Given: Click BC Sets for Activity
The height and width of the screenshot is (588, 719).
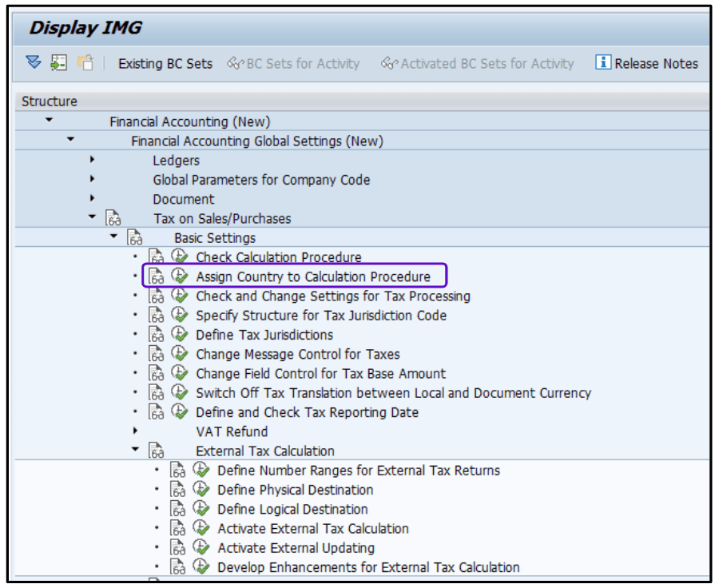Looking at the screenshot, I should (295, 62).
